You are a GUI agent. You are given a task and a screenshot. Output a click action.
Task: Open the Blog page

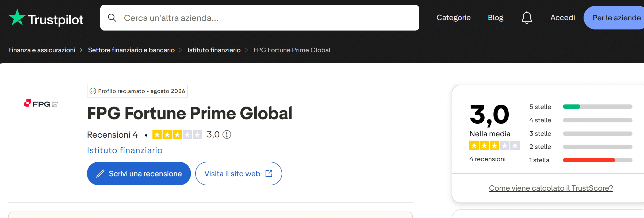pyautogui.click(x=496, y=18)
